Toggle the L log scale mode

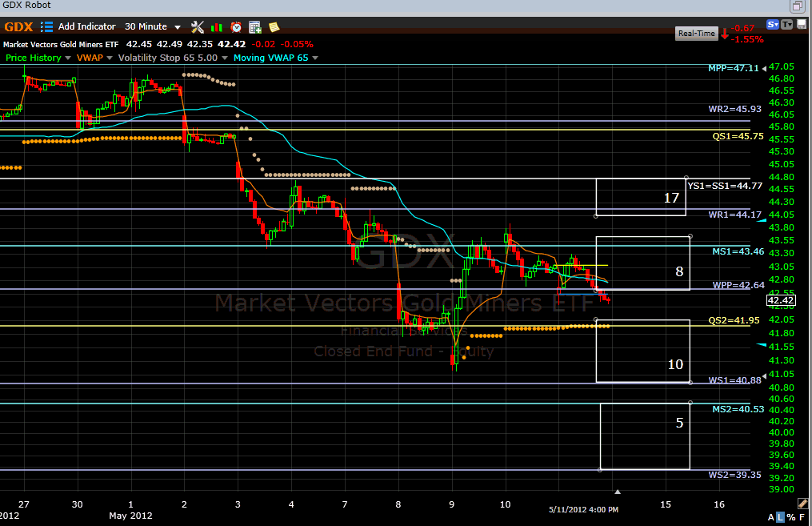[x=781, y=517]
